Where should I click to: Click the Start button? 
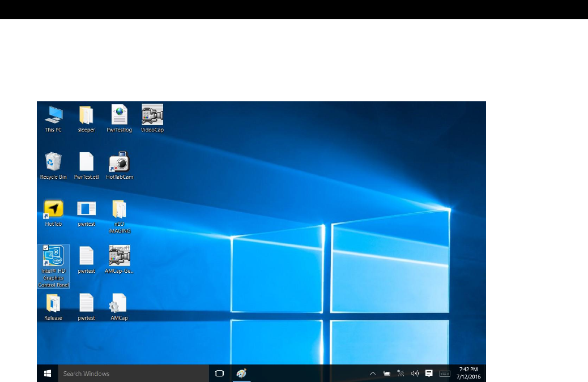48,374
